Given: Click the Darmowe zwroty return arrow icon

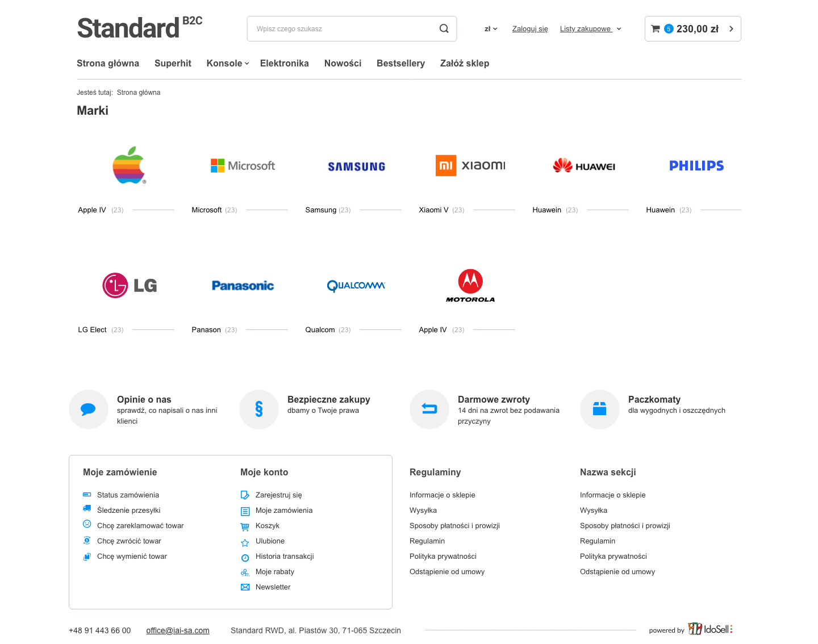Looking at the screenshot, I should click(429, 408).
